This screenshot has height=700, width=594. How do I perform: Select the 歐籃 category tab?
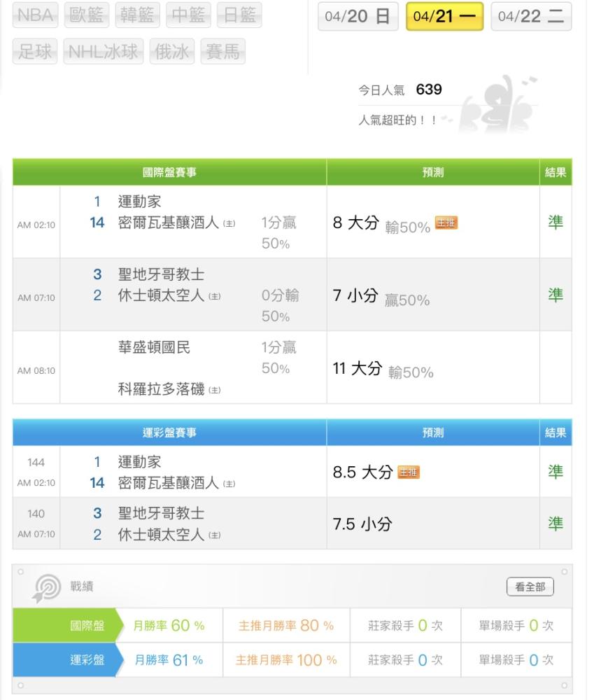(86, 15)
